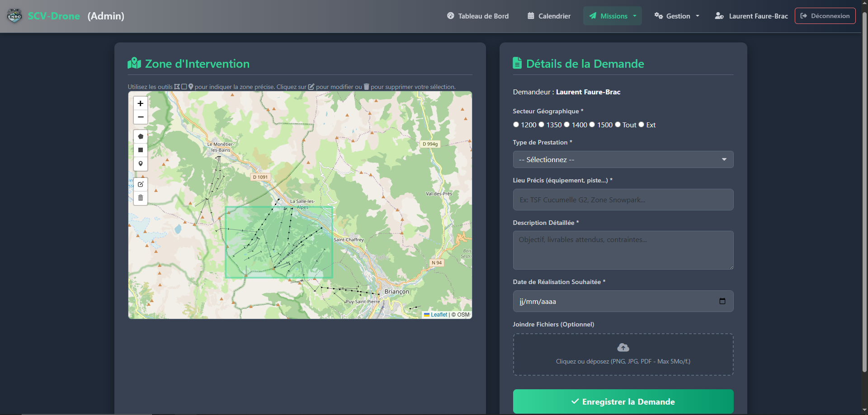Select the Tout sector radio button
The image size is (868, 415).
click(618, 125)
